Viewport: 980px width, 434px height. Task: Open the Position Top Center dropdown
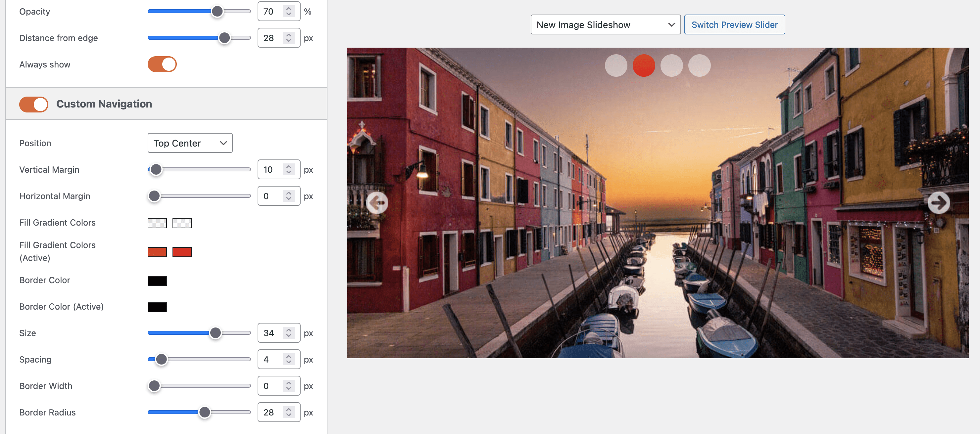pyautogui.click(x=190, y=143)
